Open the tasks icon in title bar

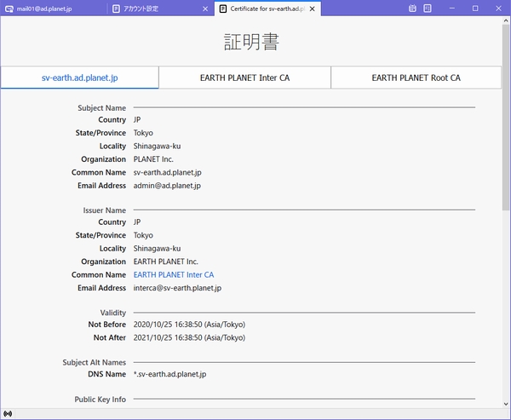428,9
